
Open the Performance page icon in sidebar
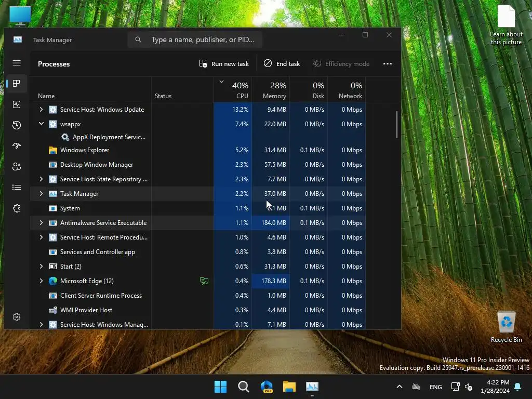17,104
